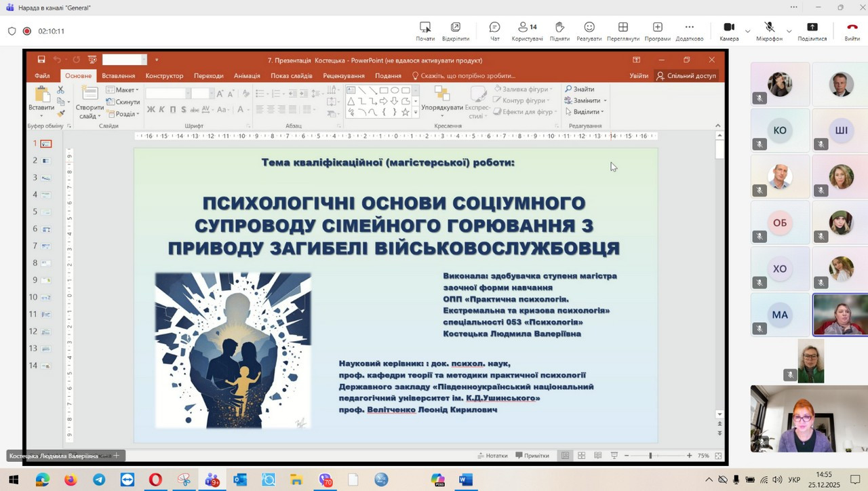Expand camera options dropdown arrow
The image size is (868, 491).
[747, 31]
